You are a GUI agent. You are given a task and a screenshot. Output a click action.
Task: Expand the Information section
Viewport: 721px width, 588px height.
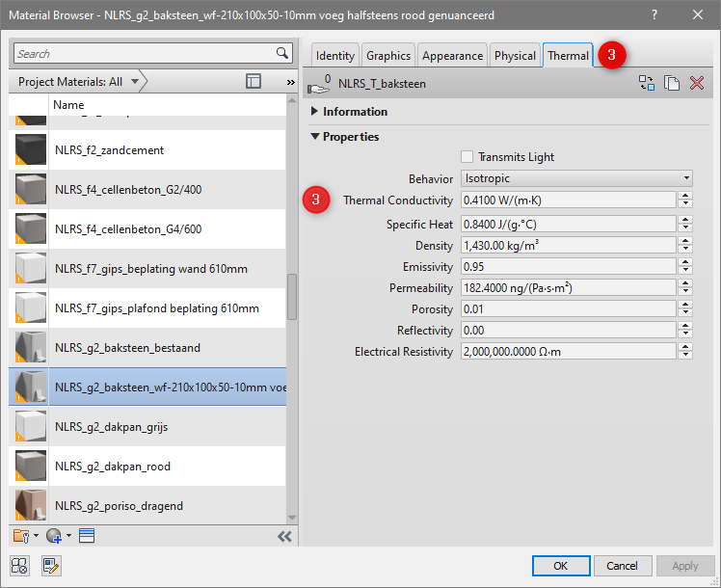315,112
